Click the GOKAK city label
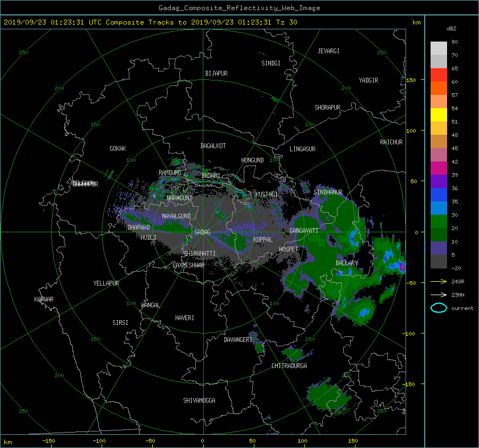The height and width of the screenshot is (448, 479). (x=118, y=148)
